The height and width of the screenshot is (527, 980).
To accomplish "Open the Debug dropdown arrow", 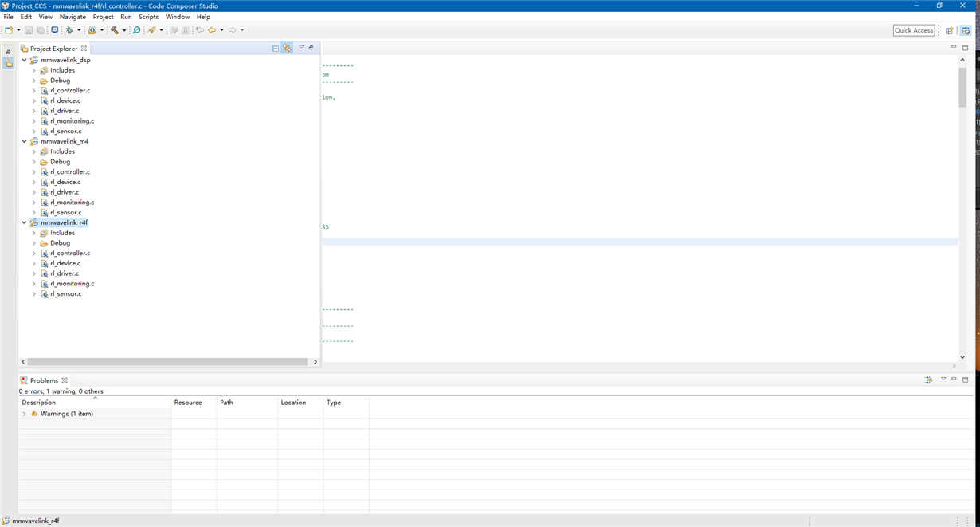I will pos(79,30).
